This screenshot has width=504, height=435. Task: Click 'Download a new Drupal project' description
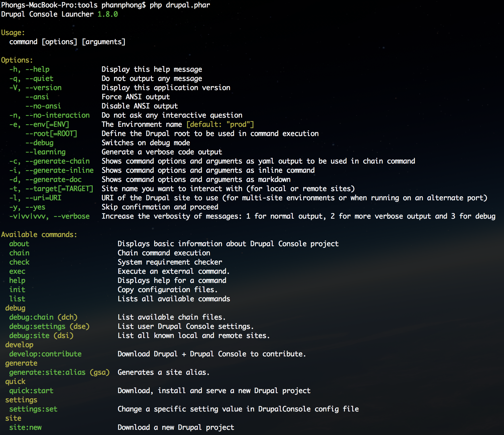click(176, 428)
